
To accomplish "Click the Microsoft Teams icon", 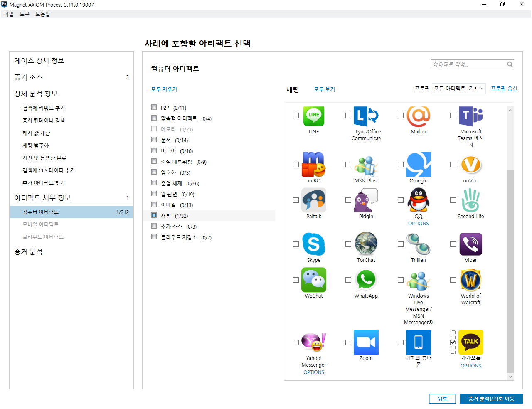I will point(471,116).
